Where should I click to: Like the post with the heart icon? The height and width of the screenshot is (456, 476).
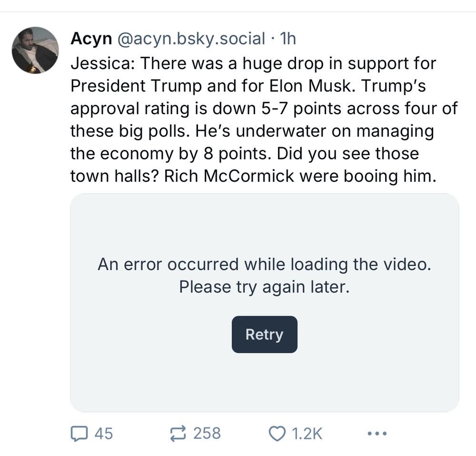click(278, 433)
